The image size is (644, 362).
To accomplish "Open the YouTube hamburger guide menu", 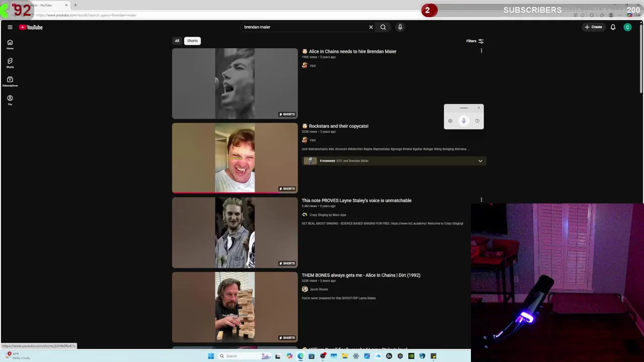I will (10, 27).
